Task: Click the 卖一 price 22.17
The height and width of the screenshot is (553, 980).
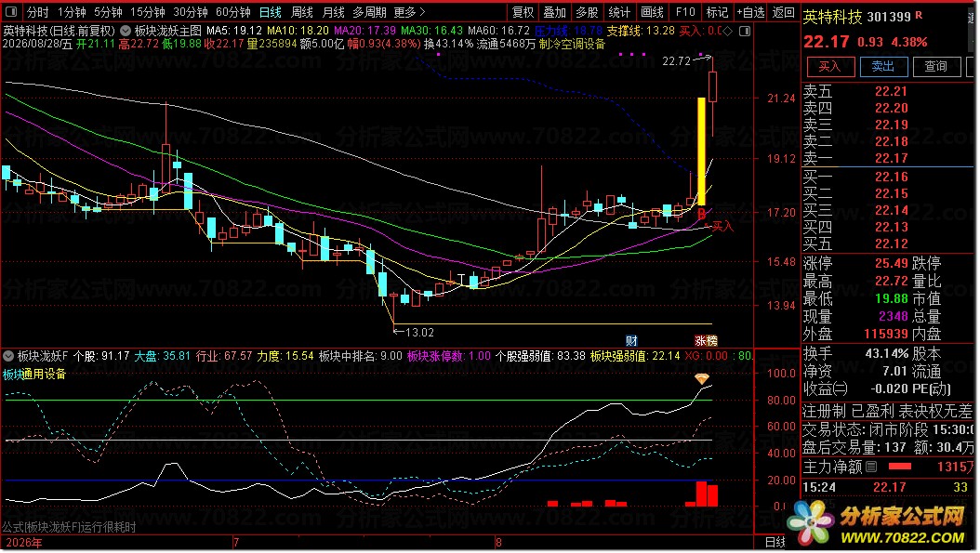Action: [x=892, y=158]
